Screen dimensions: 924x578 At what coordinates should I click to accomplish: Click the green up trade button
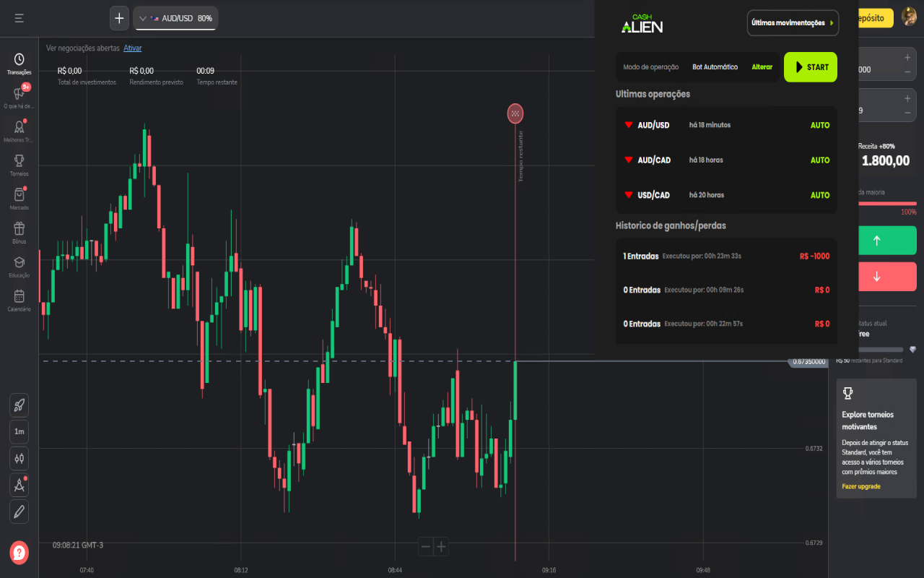(876, 241)
